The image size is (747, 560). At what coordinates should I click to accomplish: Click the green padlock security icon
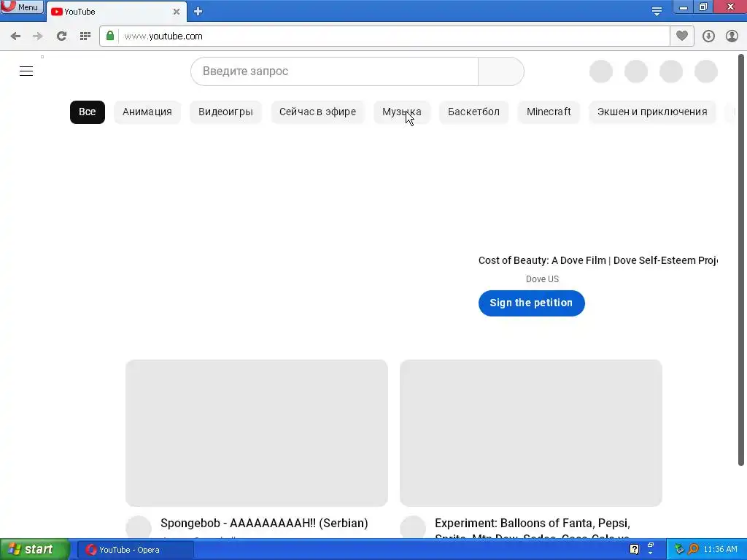pyautogui.click(x=110, y=36)
